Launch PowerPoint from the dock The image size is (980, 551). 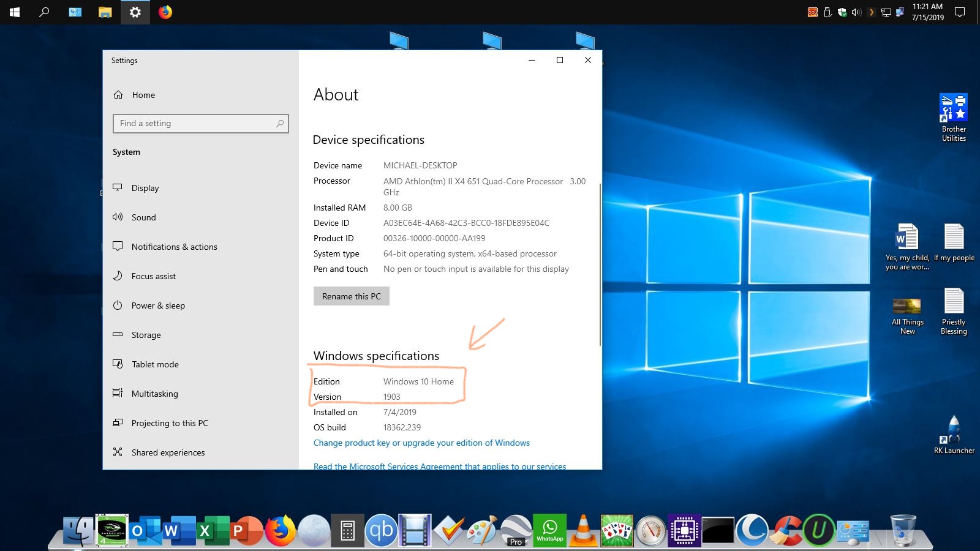click(246, 530)
